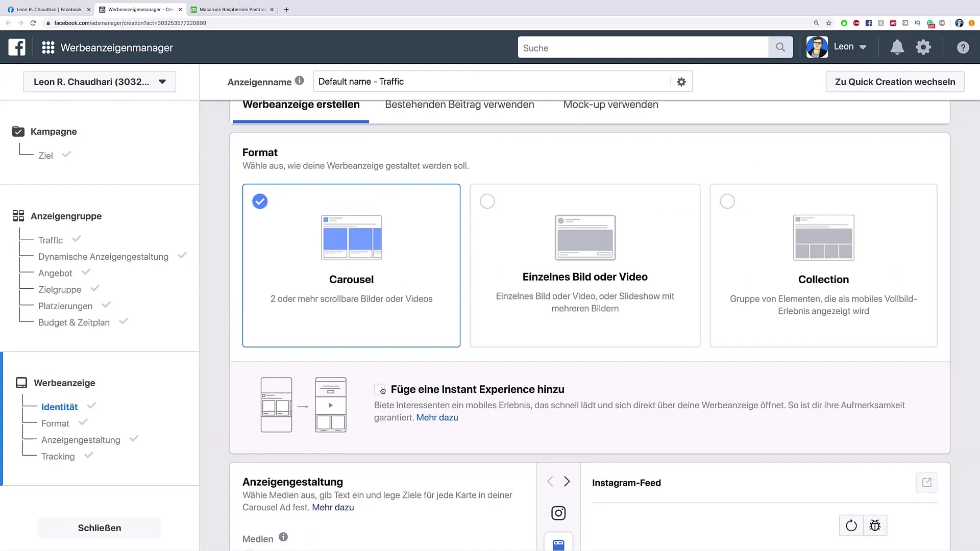Click the Mehr dazu link in Anzeigengestaltung
The width and height of the screenshot is (980, 551).
pyautogui.click(x=332, y=507)
